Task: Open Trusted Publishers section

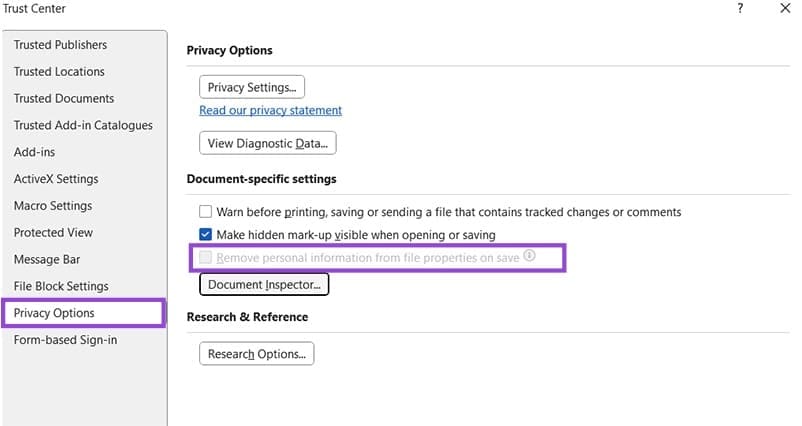Action: [60, 45]
